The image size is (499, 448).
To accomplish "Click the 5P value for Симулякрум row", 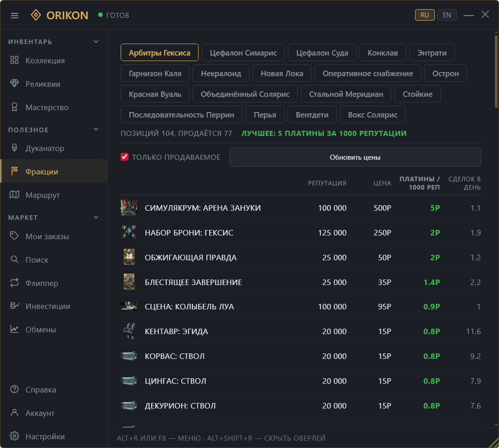I will (435, 207).
